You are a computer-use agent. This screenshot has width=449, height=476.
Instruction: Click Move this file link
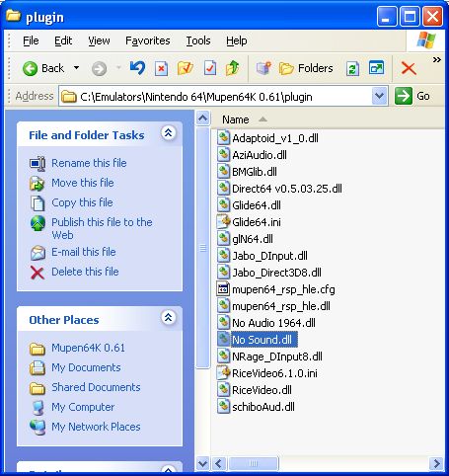pyautogui.click(x=83, y=183)
